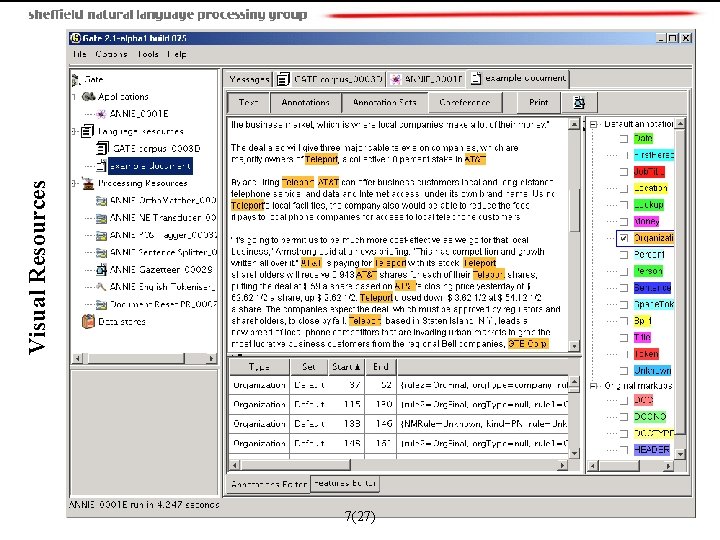The height and width of the screenshot is (540, 720).
Task: Click the ANNIE English Tokeniser icon
Action: click(x=101, y=287)
